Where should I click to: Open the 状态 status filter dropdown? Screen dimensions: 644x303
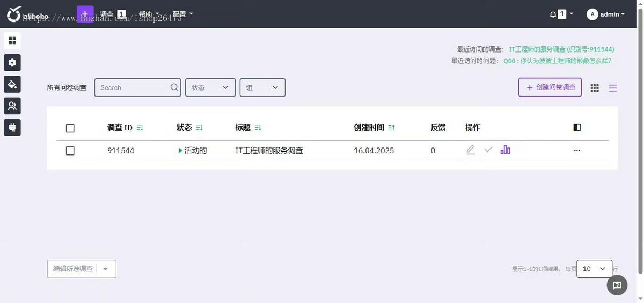pyautogui.click(x=210, y=87)
